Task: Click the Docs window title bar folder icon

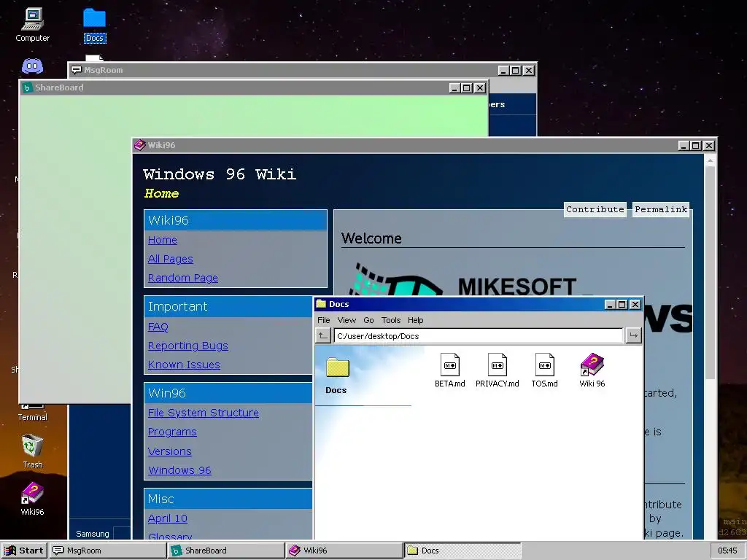Action: 322,304
